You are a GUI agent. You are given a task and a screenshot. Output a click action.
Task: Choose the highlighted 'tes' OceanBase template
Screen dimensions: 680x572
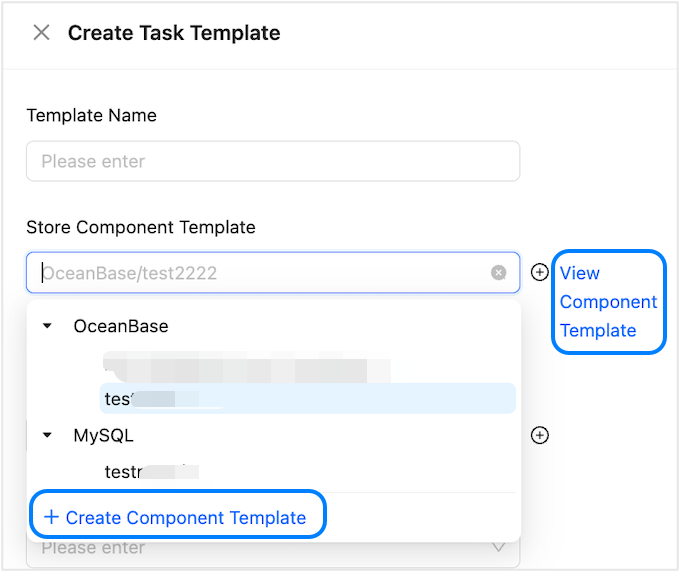click(306, 398)
